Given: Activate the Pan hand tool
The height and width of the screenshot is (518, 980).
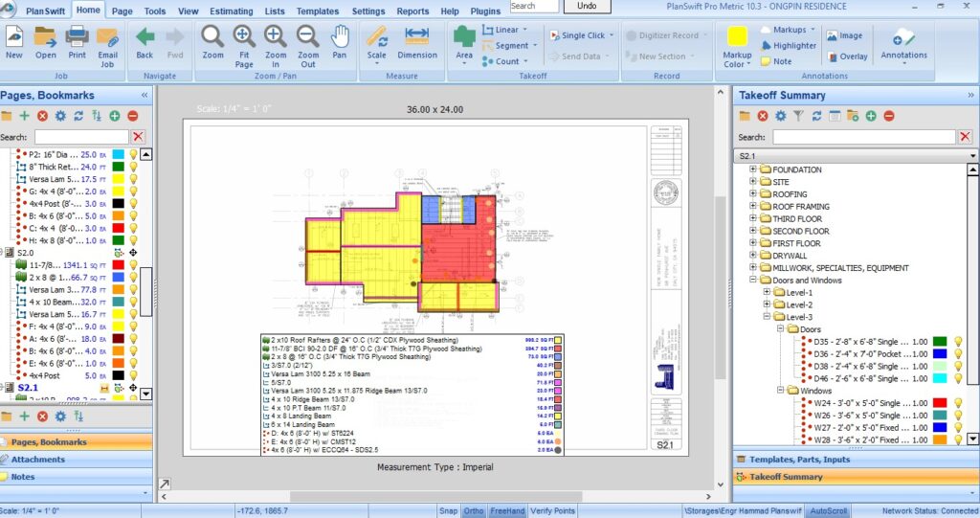Looking at the screenshot, I should click(x=340, y=42).
